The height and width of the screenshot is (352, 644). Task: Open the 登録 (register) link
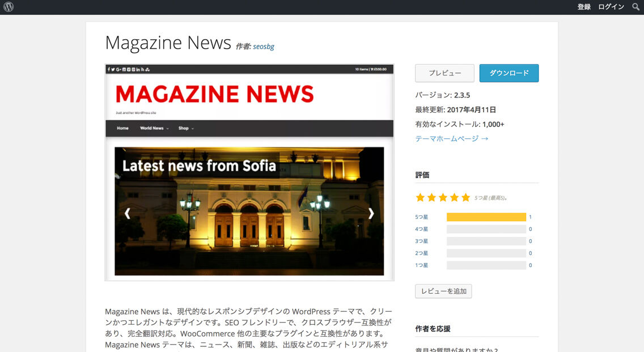pos(584,7)
